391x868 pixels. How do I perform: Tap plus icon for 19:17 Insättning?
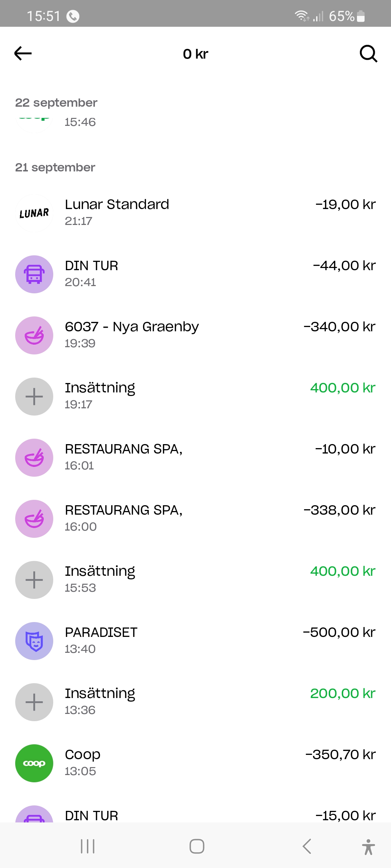[x=34, y=397]
